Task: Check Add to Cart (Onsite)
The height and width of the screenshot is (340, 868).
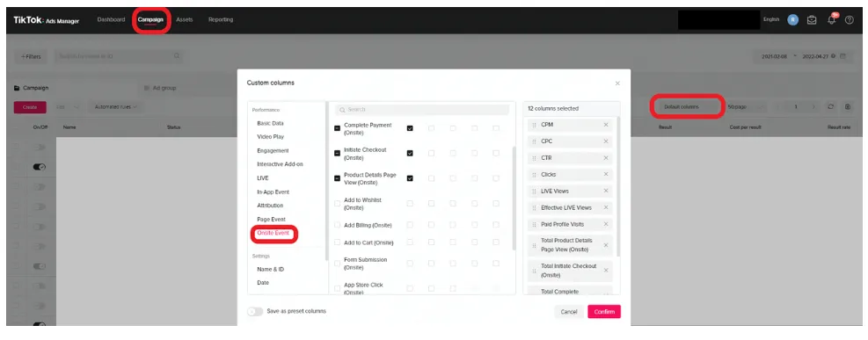Action: (337, 242)
